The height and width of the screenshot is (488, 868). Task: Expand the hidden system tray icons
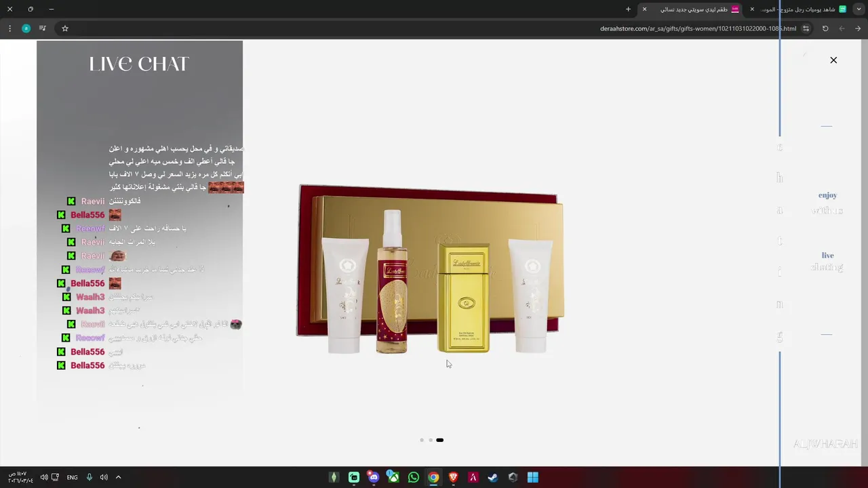pyautogui.click(x=118, y=477)
